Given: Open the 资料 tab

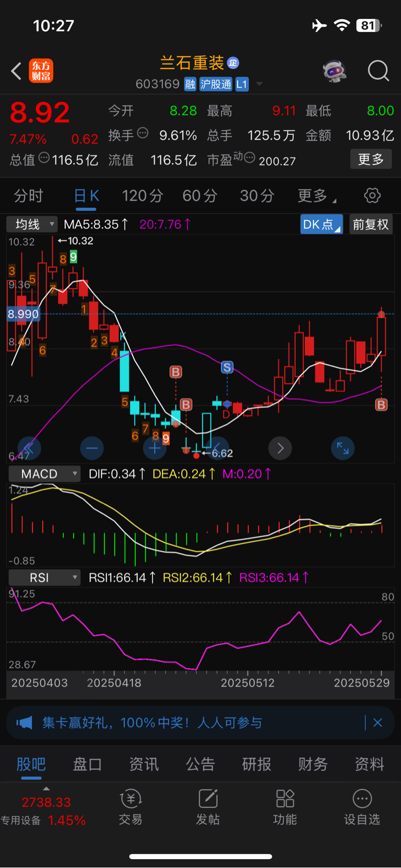Looking at the screenshot, I should pyautogui.click(x=369, y=764).
